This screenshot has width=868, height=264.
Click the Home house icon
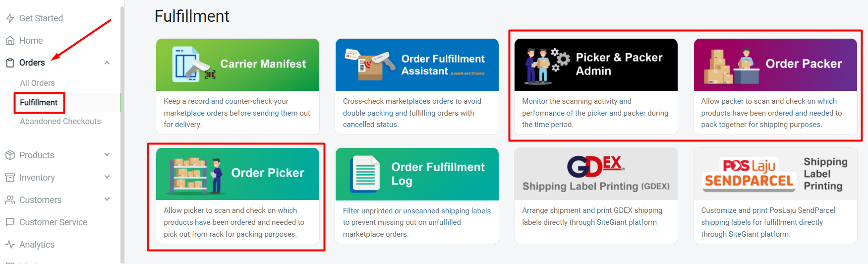point(10,41)
